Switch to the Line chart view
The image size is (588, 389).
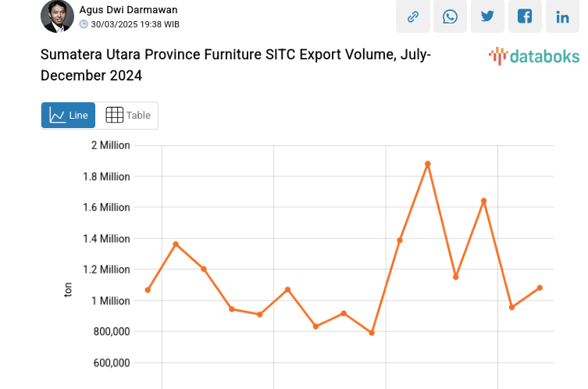[x=69, y=116]
